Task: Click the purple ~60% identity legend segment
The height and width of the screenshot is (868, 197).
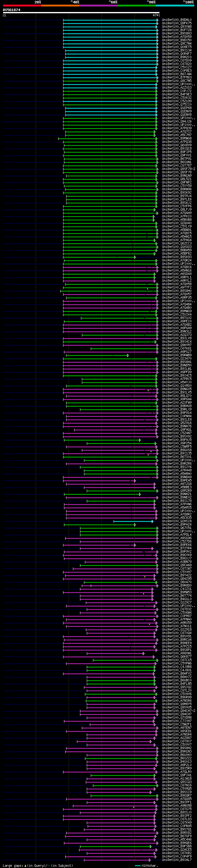Action: (x=99, y=6)
